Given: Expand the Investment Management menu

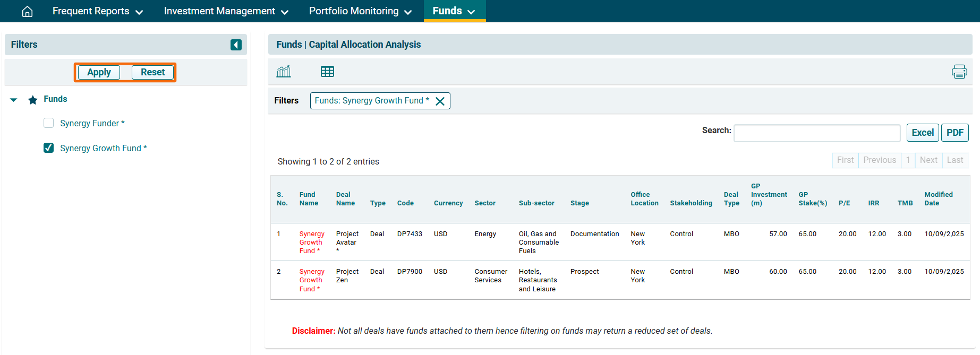Looking at the screenshot, I should point(226,11).
